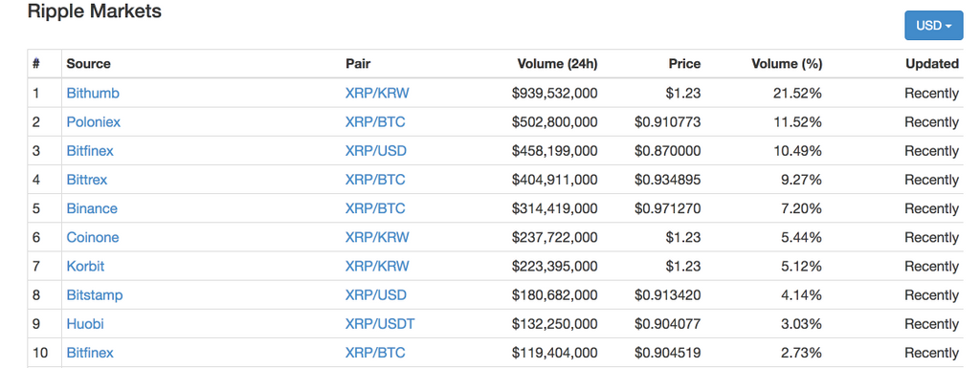The height and width of the screenshot is (368, 980).
Task: Click the Bitfinex link in row 10
Action: (90, 353)
